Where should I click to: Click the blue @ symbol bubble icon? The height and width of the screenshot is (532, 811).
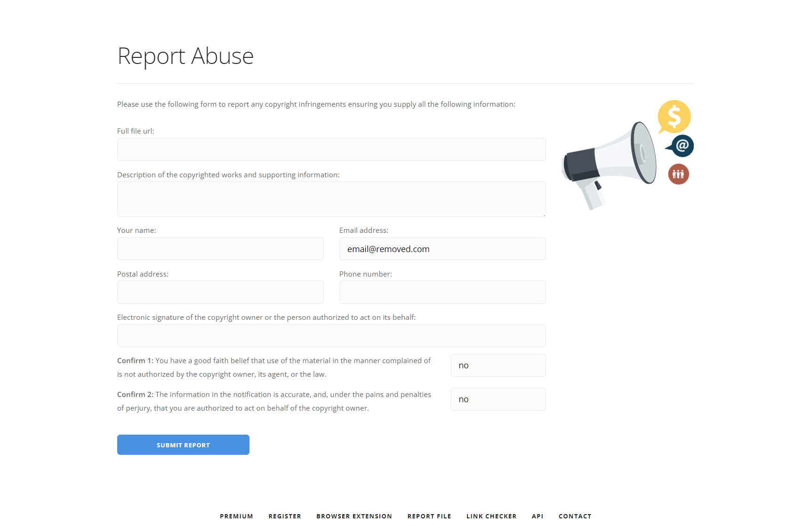(682, 146)
